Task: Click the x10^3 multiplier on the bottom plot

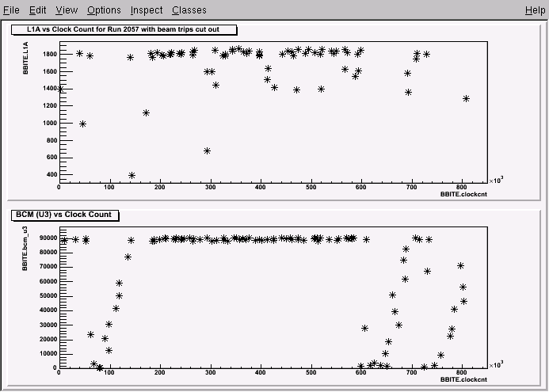Action: [496, 365]
